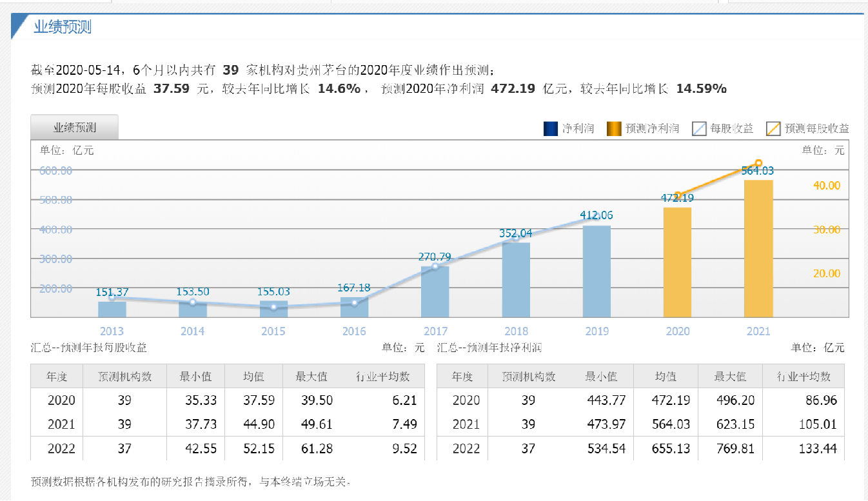Viewport: 868px width, 501px height.
Task: Click the 2013 net profit bar
Action: tap(112, 309)
